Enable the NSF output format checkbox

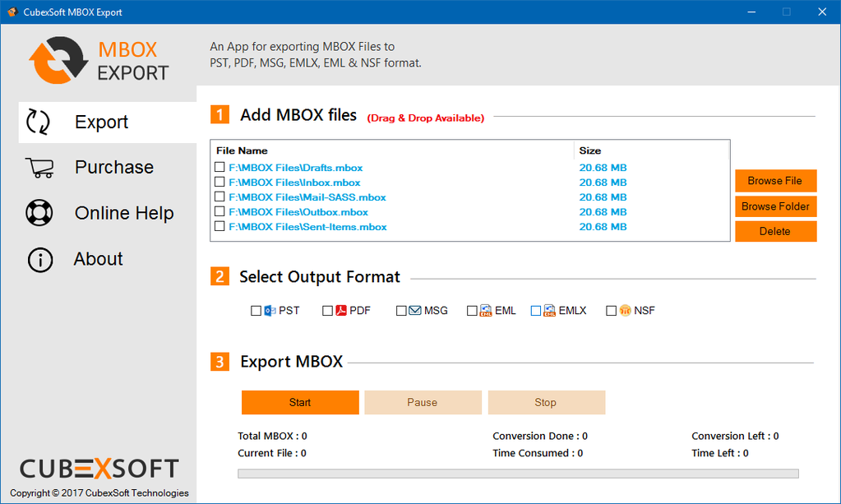pos(611,311)
